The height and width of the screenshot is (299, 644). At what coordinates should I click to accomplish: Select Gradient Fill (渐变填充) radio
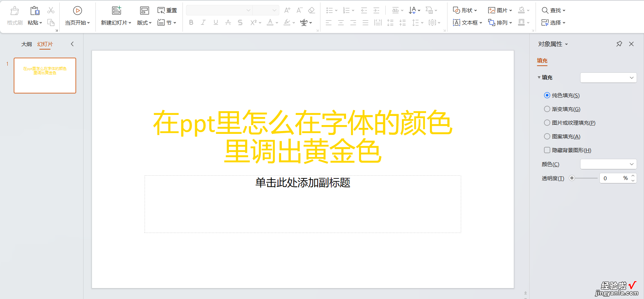pyautogui.click(x=547, y=109)
